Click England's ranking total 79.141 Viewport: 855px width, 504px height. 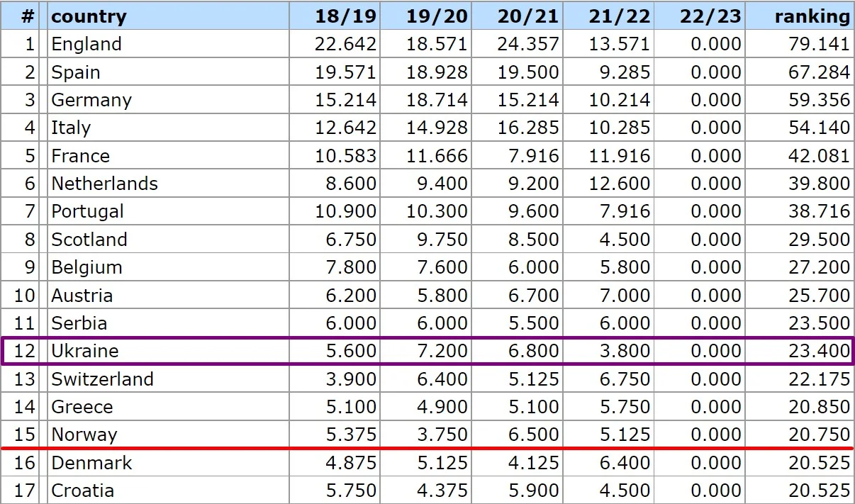(819, 44)
